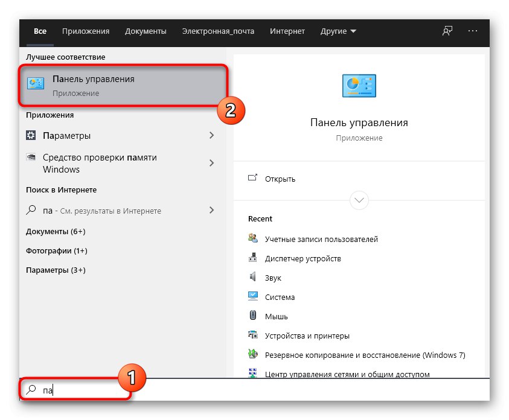Click the large Control Panel preview icon
Image resolution: width=509 pixels, height=420 pixels.
coord(359,86)
